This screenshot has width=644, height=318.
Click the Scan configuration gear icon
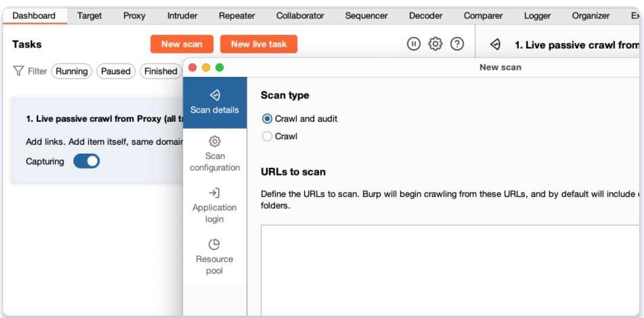[x=215, y=141]
